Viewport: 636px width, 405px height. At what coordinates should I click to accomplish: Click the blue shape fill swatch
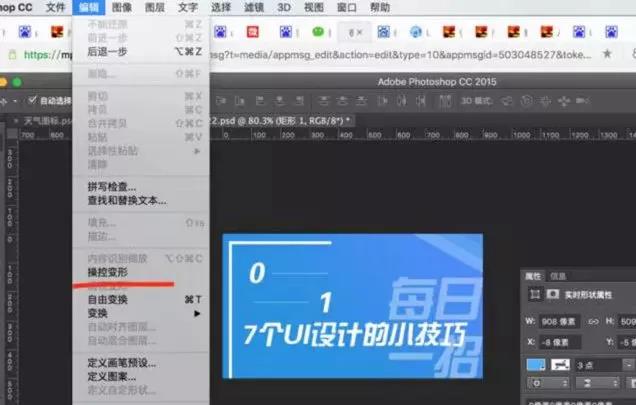click(536, 365)
